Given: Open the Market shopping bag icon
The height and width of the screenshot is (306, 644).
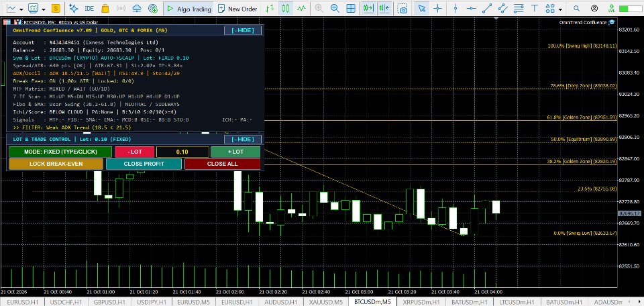Looking at the screenshot, I should [x=105, y=8].
